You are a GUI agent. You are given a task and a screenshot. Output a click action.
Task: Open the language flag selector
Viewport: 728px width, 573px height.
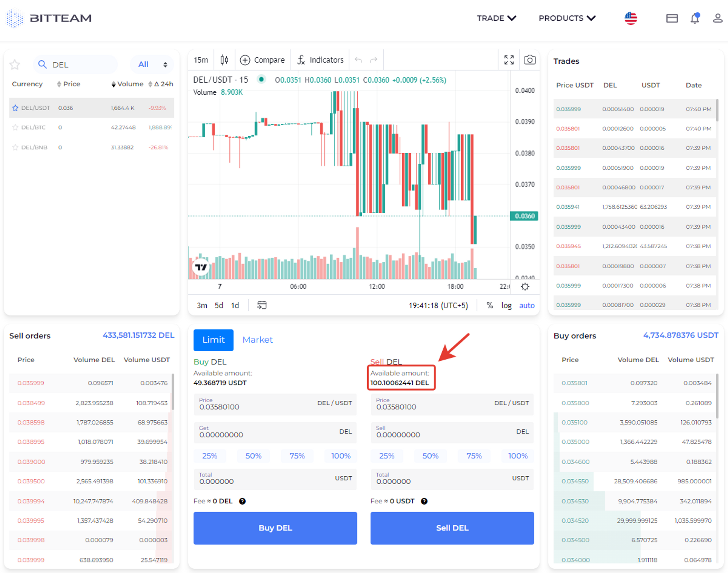(630, 18)
